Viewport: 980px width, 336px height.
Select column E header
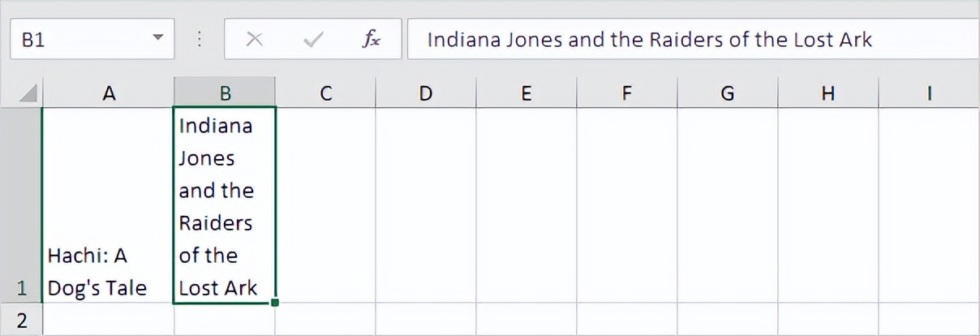pyautogui.click(x=526, y=93)
